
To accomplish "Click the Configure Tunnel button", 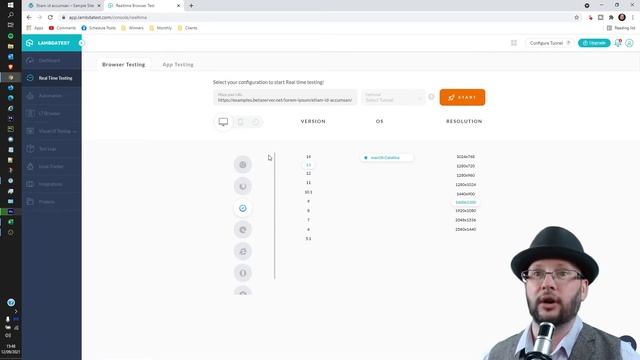I will coord(549,43).
